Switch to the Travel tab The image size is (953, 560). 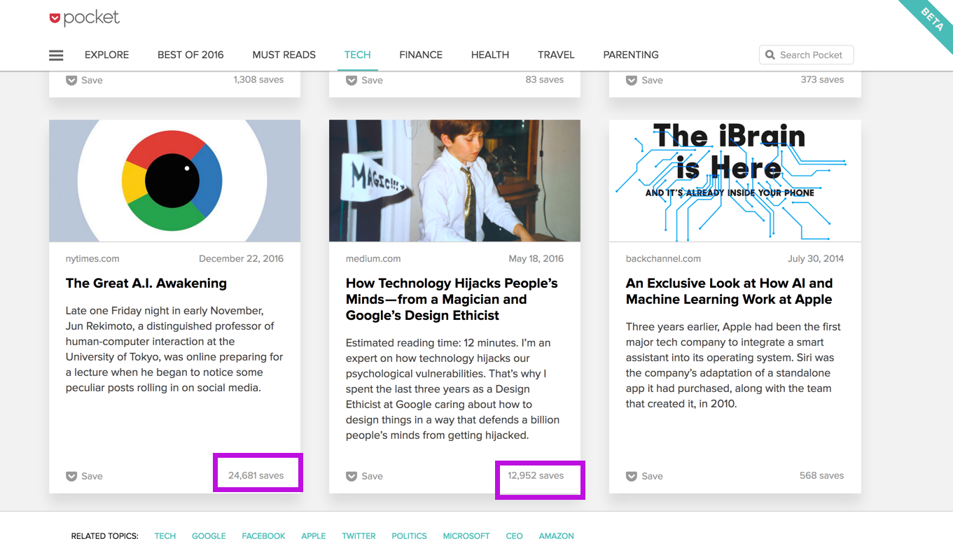(x=556, y=55)
